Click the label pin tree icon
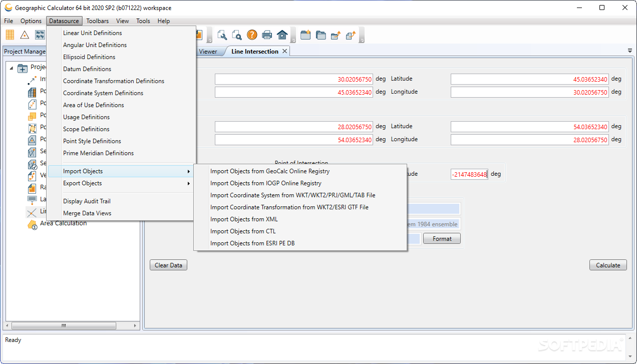This screenshot has height=364, width=637. [x=32, y=200]
